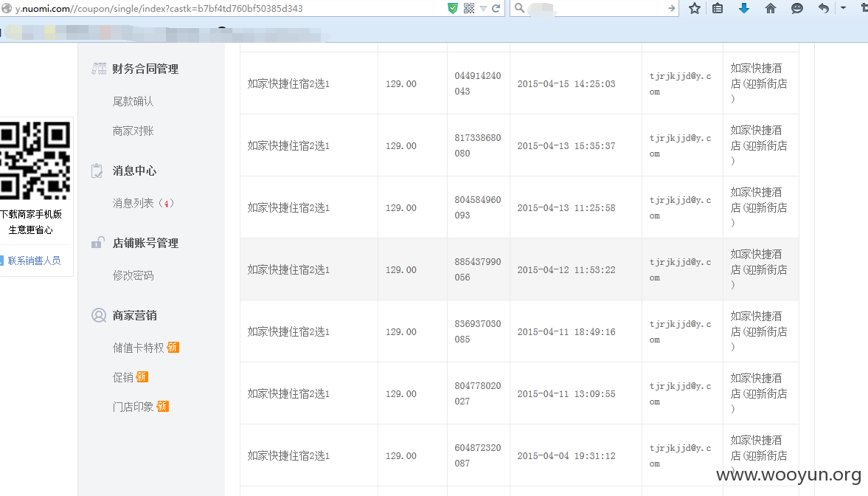This screenshot has width=868, height=496.
Task: Click timestamp 2015-04-11 18:49:16
Action: [x=566, y=332]
